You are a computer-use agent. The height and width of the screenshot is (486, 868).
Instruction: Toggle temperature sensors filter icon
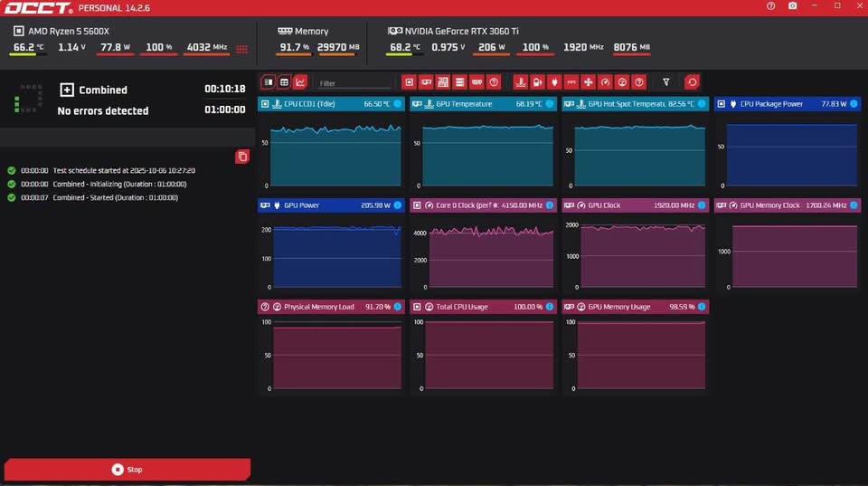pos(520,82)
